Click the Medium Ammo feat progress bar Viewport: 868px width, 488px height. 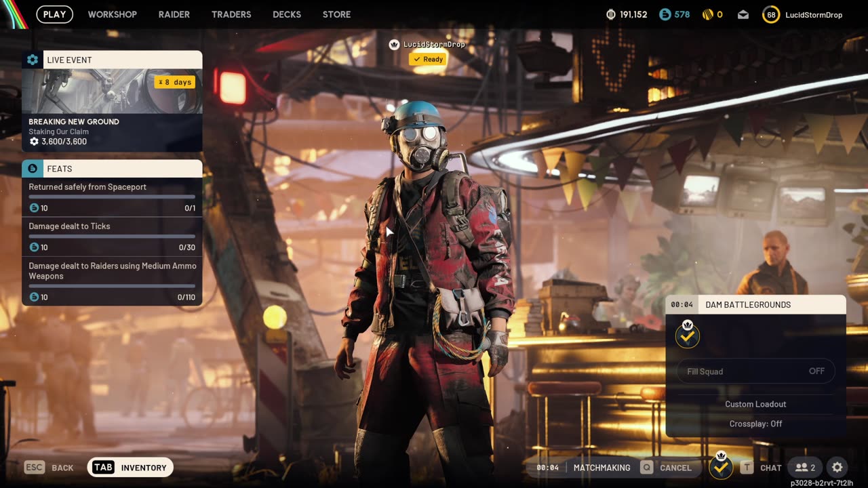(x=112, y=285)
